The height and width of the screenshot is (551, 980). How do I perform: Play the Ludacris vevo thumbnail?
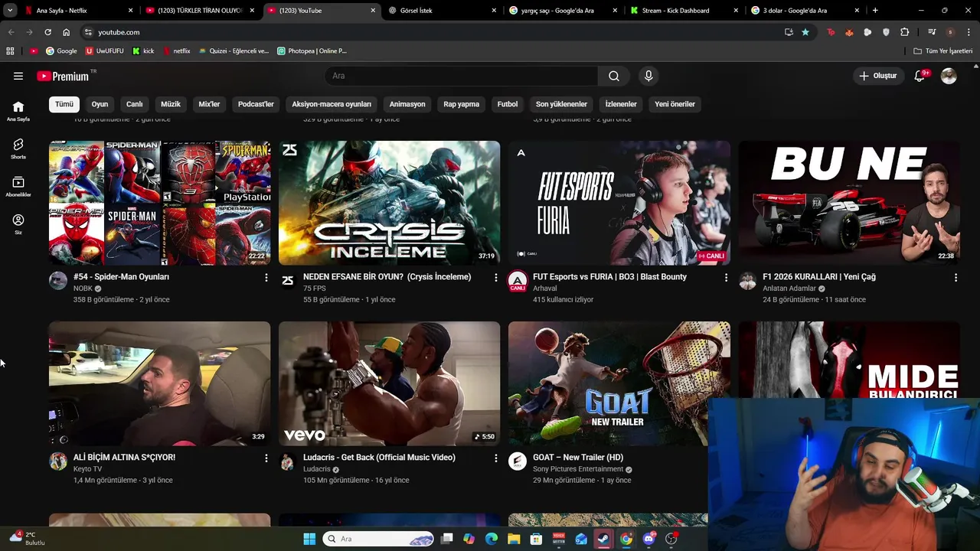click(390, 383)
